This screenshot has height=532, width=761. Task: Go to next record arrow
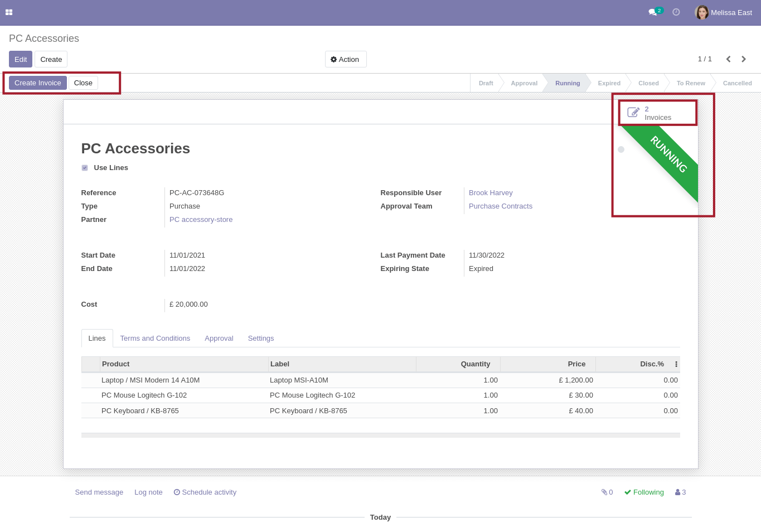(x=744, y=59)
